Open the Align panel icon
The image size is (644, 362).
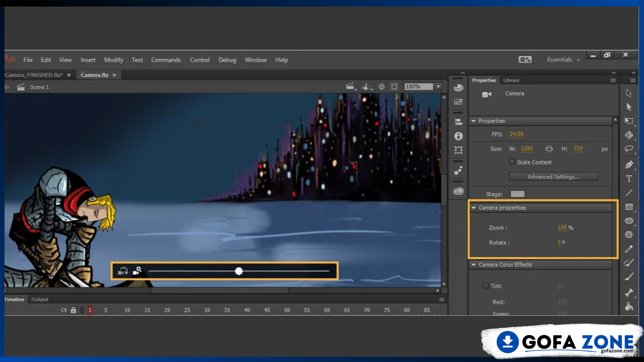pyautogui.click(x=459, y=122)
